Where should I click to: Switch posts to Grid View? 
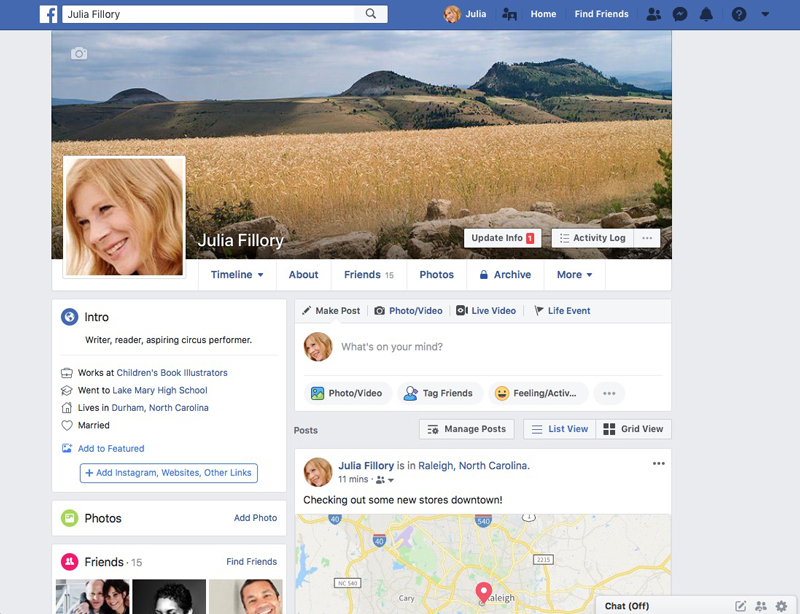[x=634, y=429]
